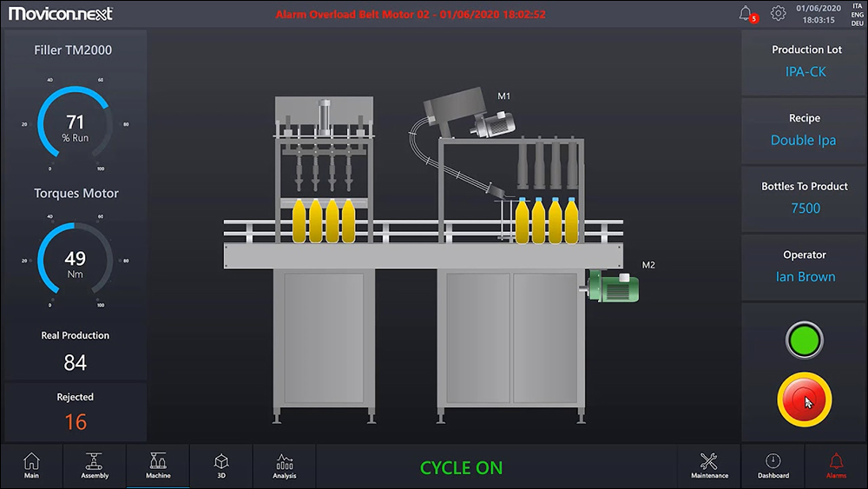Click the red Overload Belt Motor alarm message
The image size is (868, 489).
[411, 15]
